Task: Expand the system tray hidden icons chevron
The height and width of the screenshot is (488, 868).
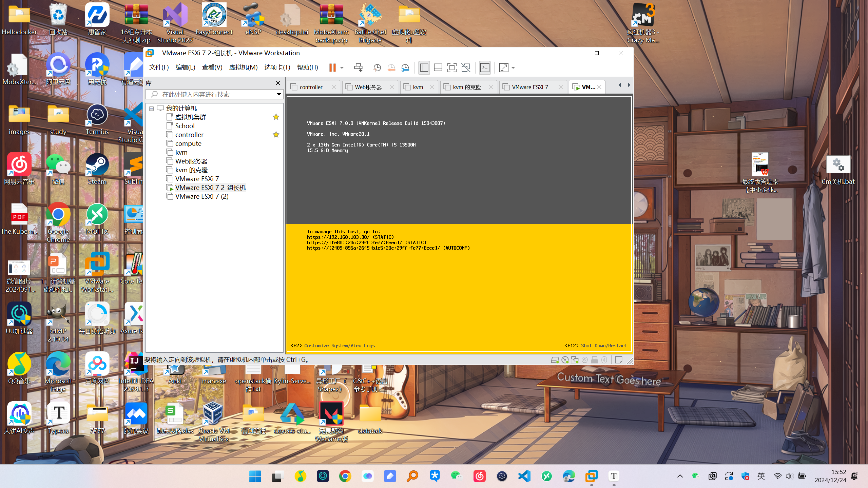Action: click(x=680, y=476)
